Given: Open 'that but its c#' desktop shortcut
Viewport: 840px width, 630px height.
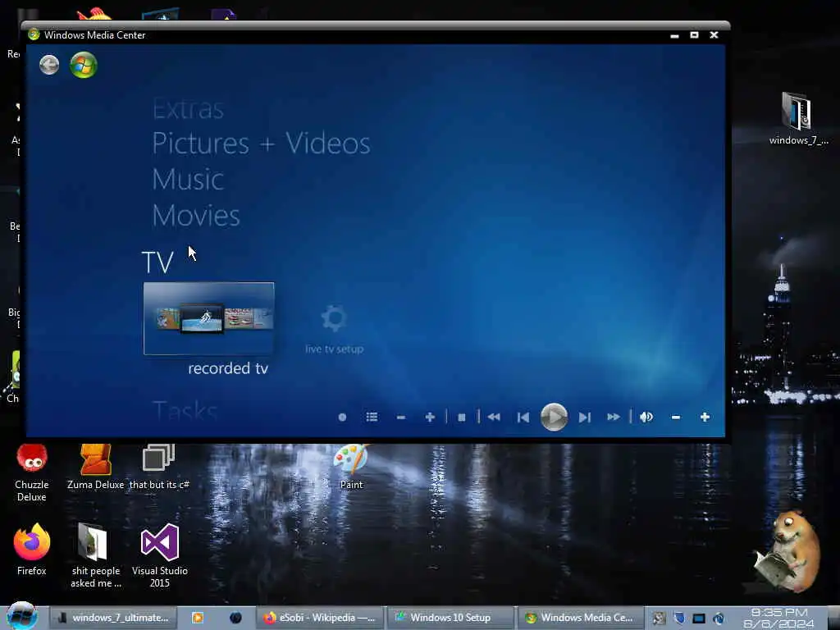Looking at the screenshot, I should 159,467.
